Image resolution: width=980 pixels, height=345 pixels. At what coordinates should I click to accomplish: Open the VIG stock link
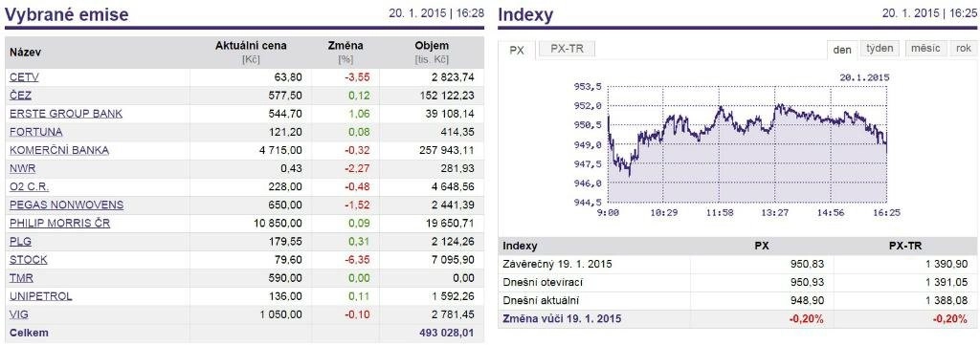[19, 314]
